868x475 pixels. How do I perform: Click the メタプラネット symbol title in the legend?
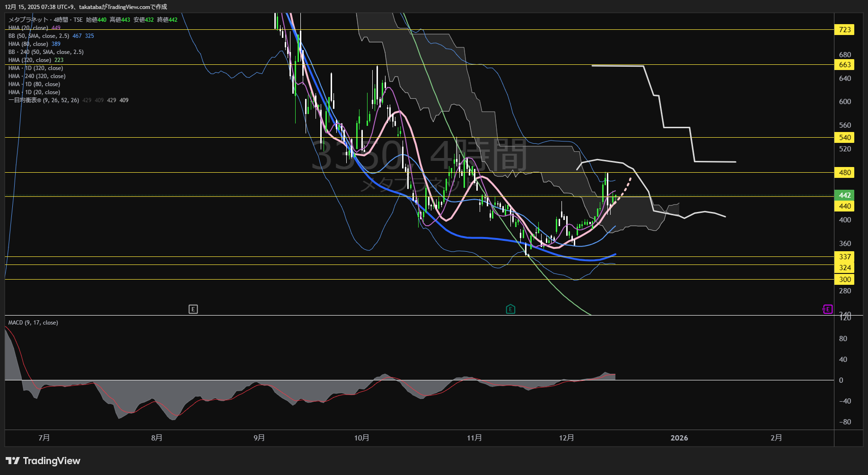(x=28, y=20)
